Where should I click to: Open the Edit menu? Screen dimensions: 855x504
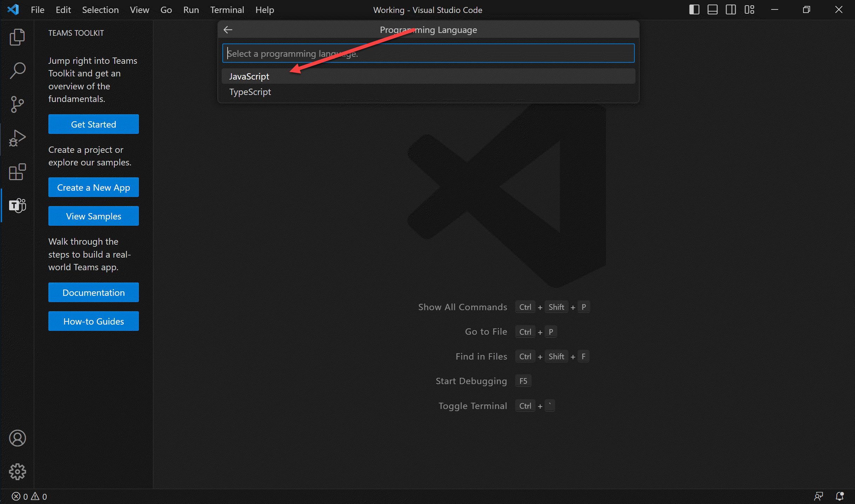point(63,10)
